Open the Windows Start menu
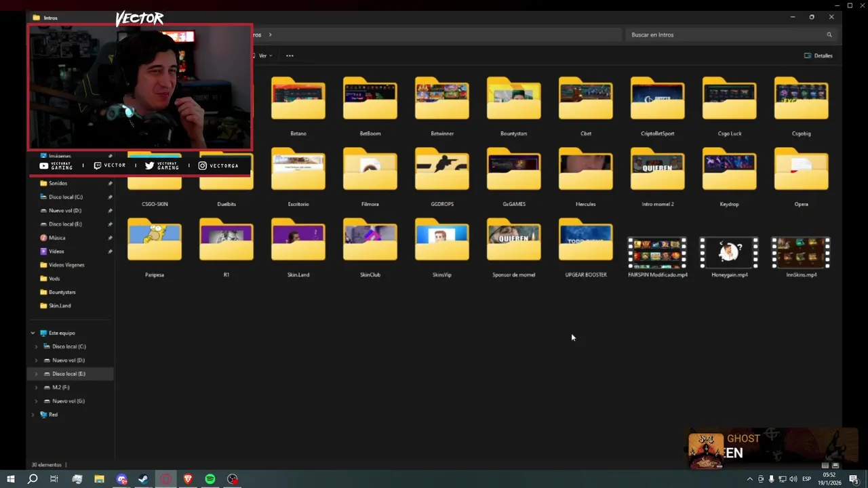 click(x=10, y=479)
